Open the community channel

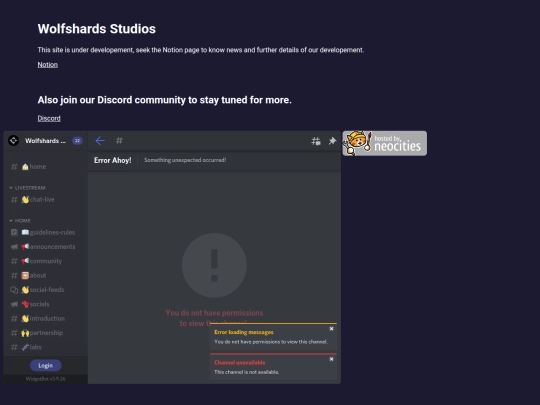pyautogui.click(x=45, y=261)
